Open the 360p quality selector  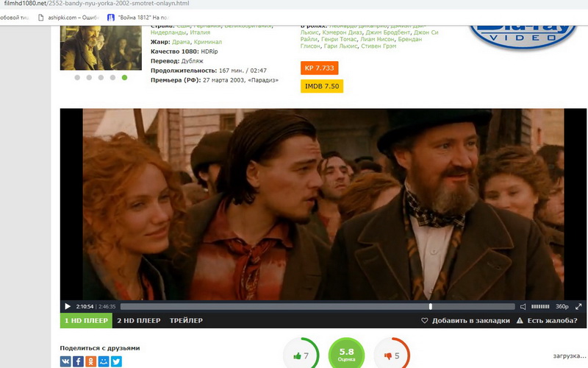point(562,306)
